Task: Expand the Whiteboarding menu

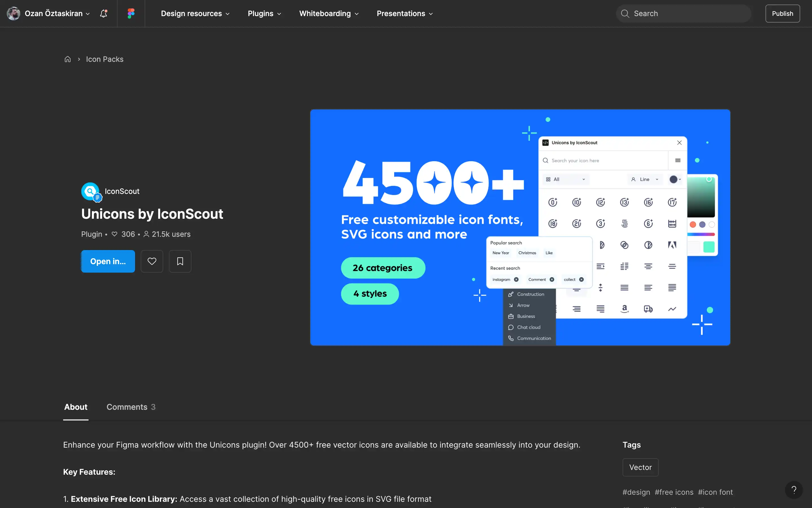Action: tap(329, 14)
